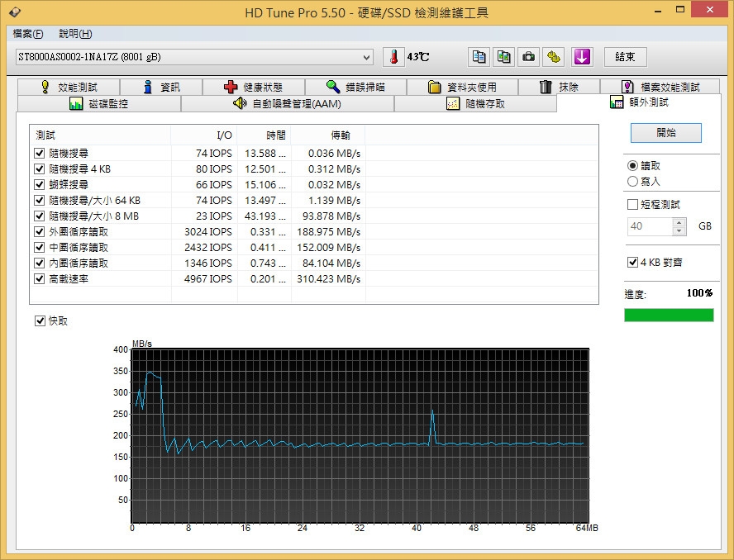734x560 pixels.
Task: Select the 讀取 read radio button
Action: (x=632, y=166)
